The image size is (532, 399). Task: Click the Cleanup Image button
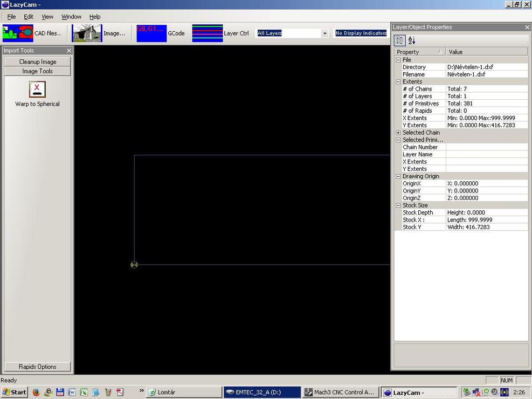pyautogui.click(x=38, y=62)
